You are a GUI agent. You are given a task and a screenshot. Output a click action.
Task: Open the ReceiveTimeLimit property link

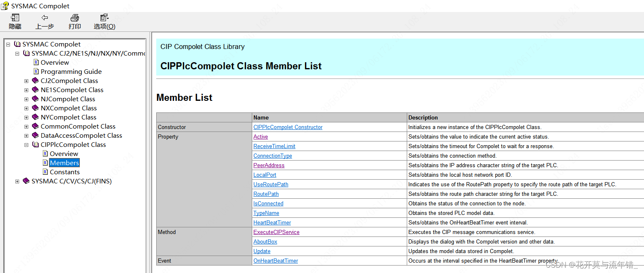pos(274,146)
